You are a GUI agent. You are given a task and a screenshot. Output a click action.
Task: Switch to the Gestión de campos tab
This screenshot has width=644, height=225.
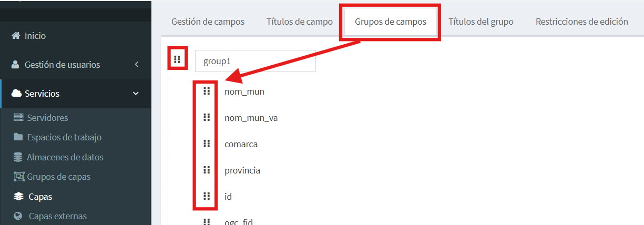208,22
